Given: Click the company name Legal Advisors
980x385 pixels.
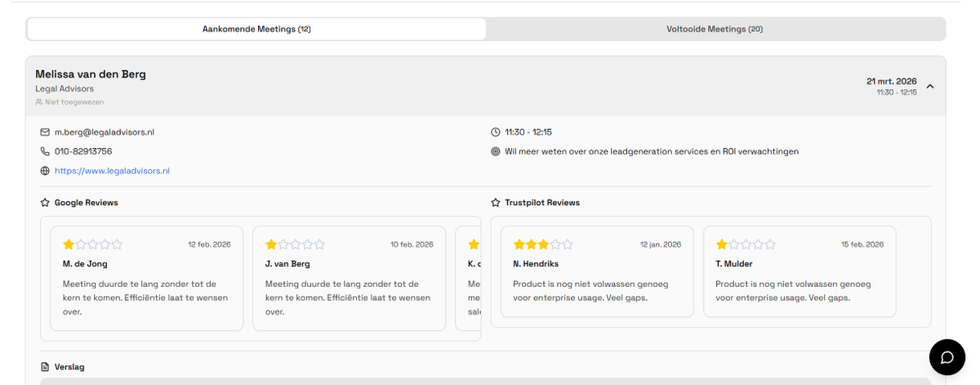Looking at the screenshot, I should 65,88.
